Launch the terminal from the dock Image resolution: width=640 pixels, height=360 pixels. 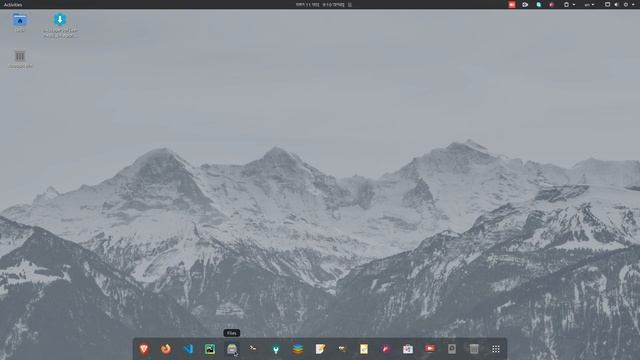(x=254, y=349)
